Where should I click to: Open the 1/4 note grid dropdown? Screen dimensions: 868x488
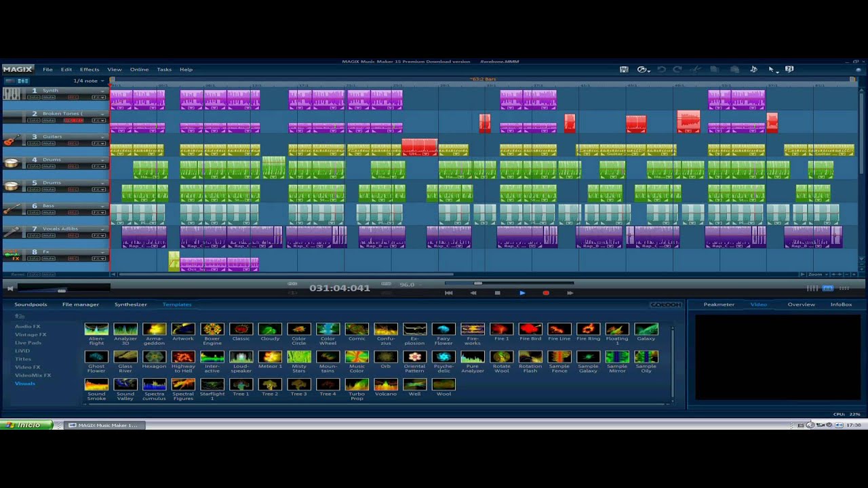[89, 81]
